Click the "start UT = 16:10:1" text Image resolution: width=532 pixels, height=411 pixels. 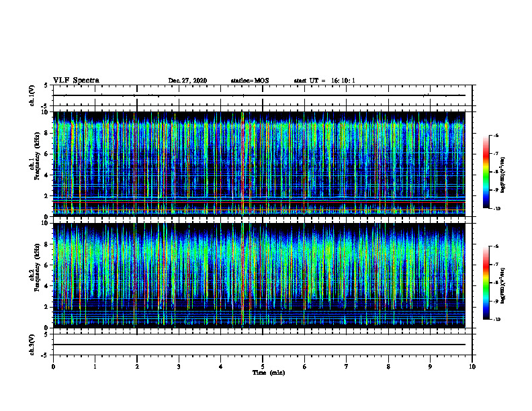coord(324,81)
